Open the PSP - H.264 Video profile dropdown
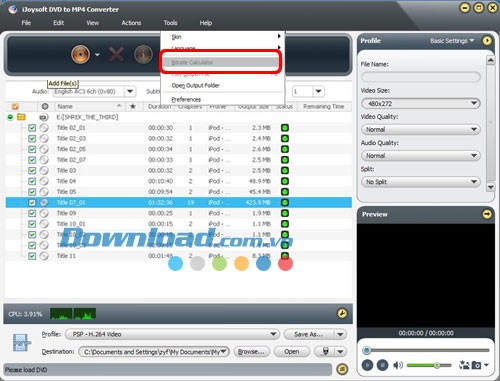The image size is (500, 381). tap(172, 334)
